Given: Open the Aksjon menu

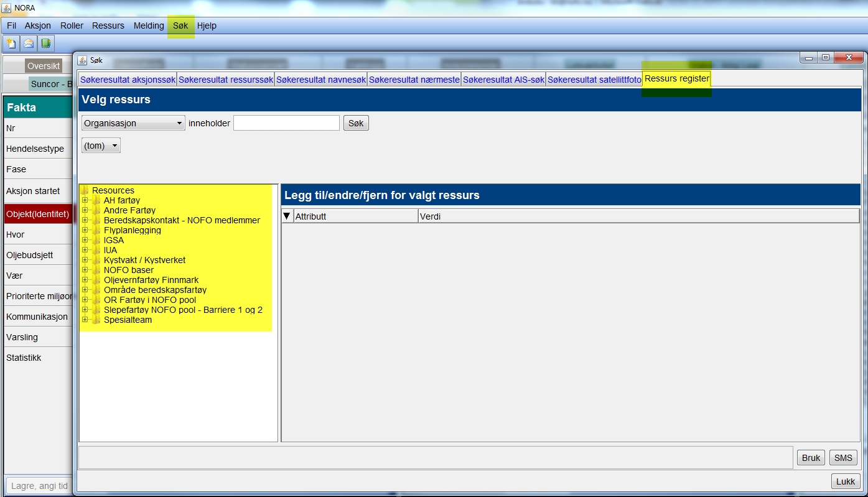Looking at the screenshot, I should click(x=38, y=26).
